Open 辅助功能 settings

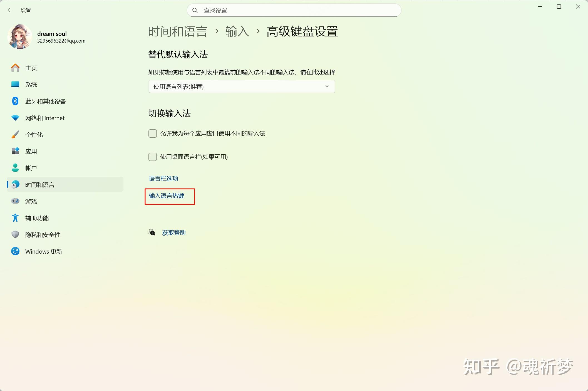[x=38, y=218]
